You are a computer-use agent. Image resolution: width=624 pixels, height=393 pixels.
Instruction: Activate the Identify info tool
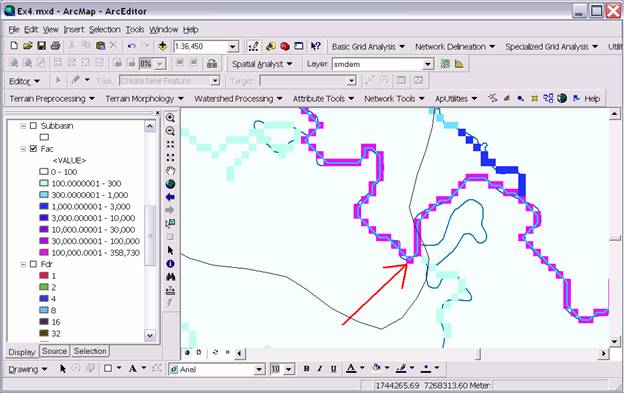click(x=170, y=264)
